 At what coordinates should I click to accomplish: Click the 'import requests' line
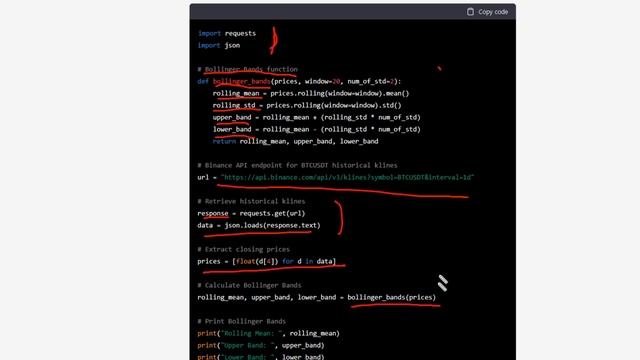pyautogui.click(x=227, y=33)
